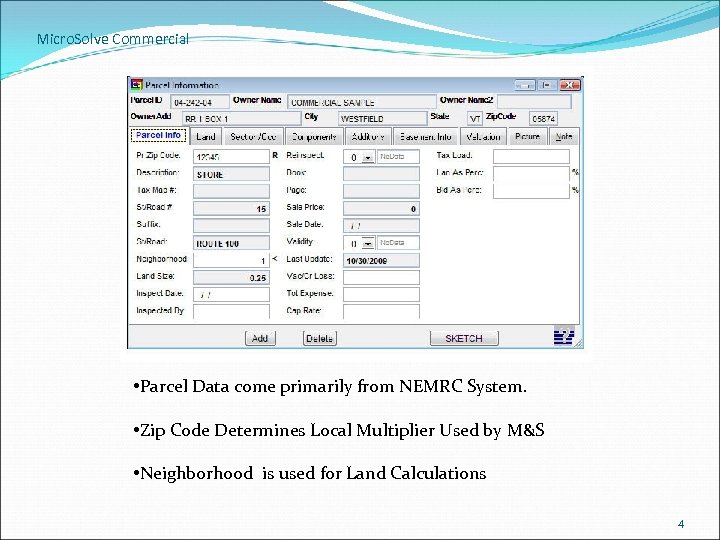Go to the Basement Info tab
The width and height of the screenshot is (720, 540).
425,136
